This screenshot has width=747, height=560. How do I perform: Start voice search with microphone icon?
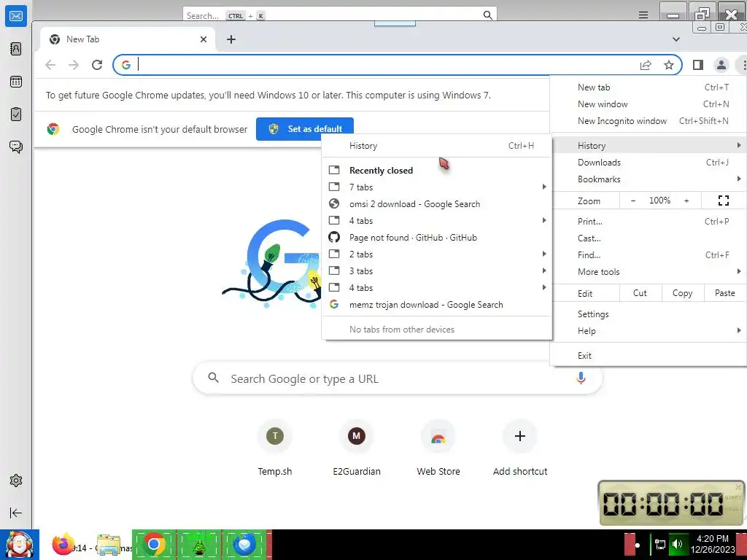pyautogui.click(x=581, y=378)
